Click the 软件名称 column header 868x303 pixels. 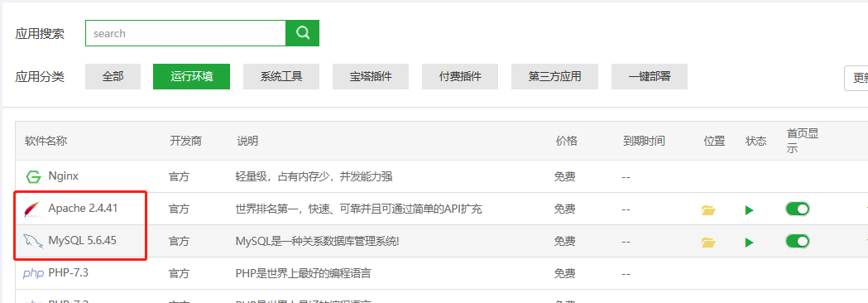46,141
